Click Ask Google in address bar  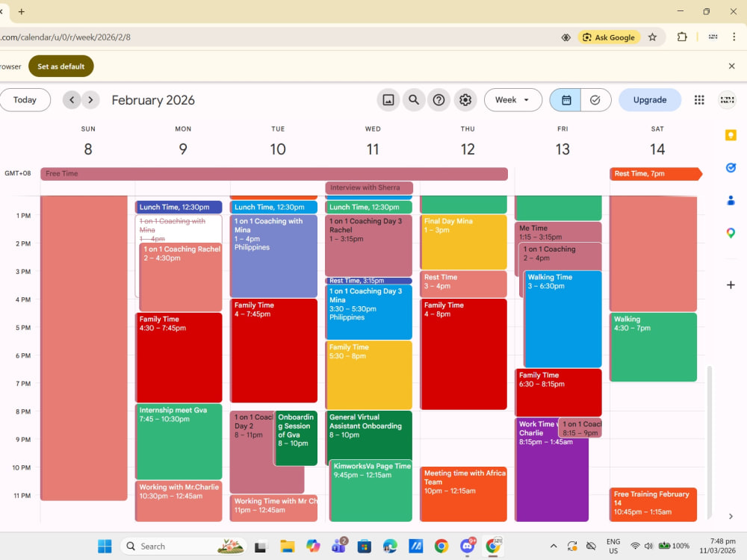coord(609,37)
